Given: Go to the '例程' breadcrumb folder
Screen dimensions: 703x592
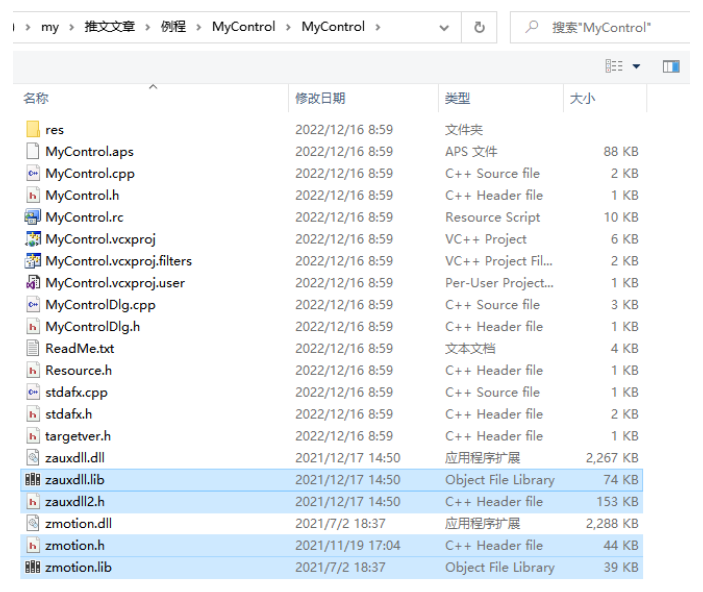Looking at the screenshot, I should tap(173, 27).
